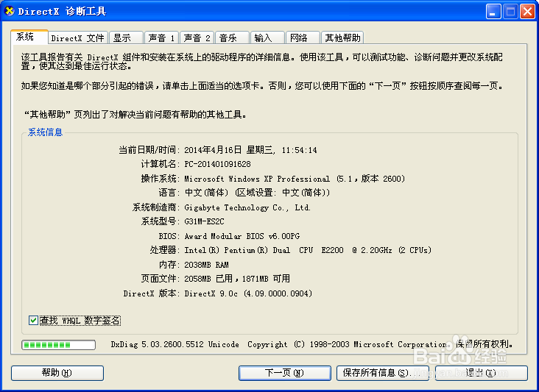Click the 下一页(N) button
The image size is (539, 392).
[285, 373]
